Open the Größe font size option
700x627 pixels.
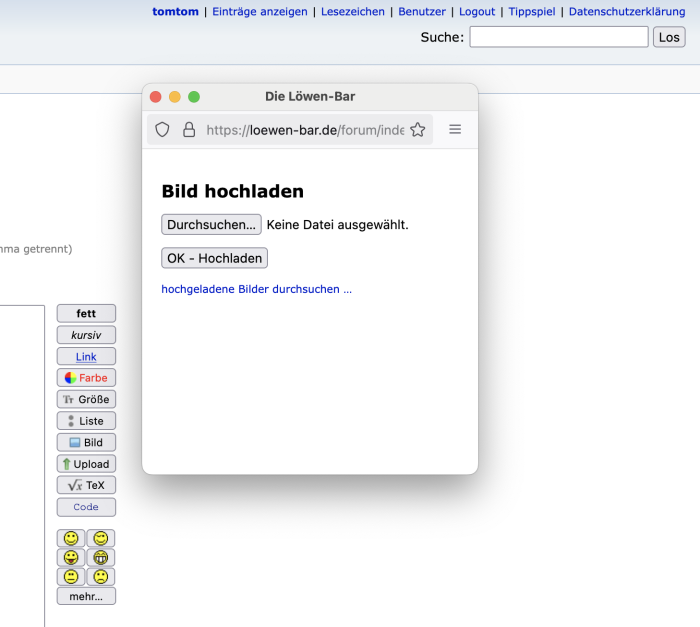click(86, 399)
